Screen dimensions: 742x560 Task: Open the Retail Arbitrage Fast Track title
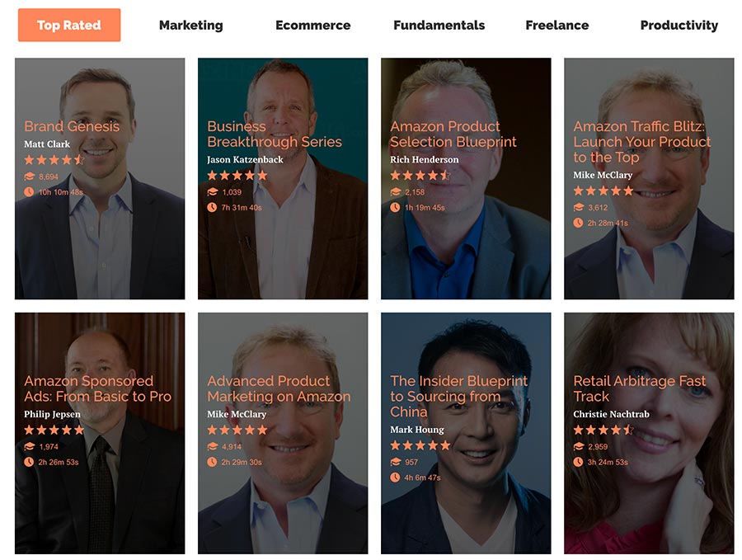coord(639,388)
